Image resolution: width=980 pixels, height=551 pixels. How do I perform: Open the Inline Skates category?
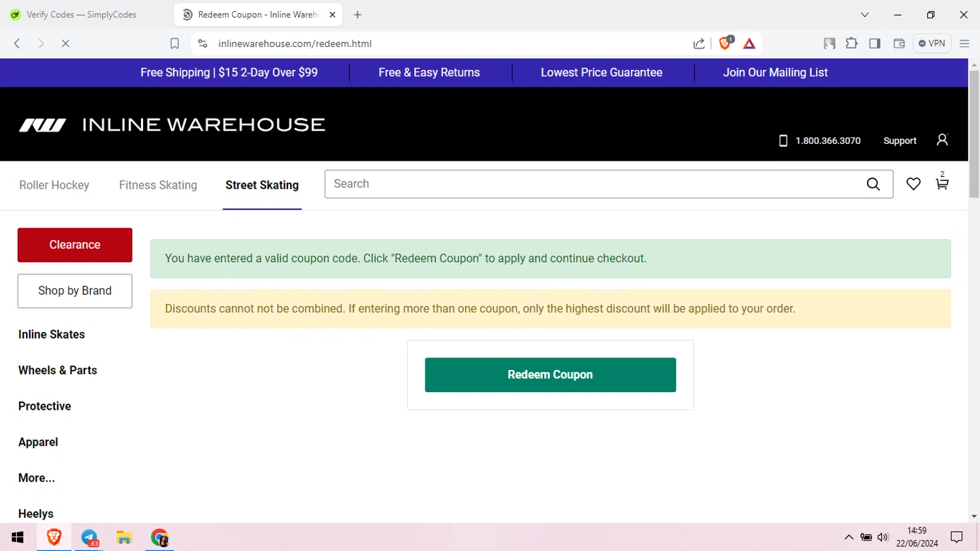pyautogui.click(x=52, y=335)
